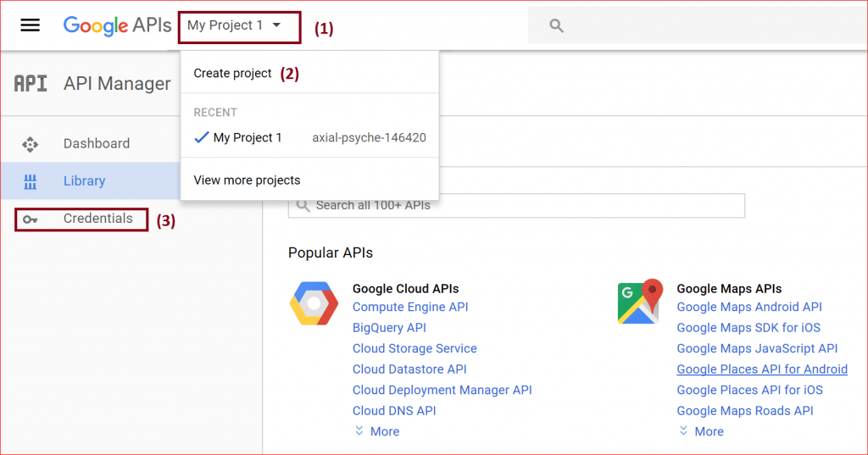868x455 pixels.
Task: Click the API Manager title text
Action: pos(117,84)
